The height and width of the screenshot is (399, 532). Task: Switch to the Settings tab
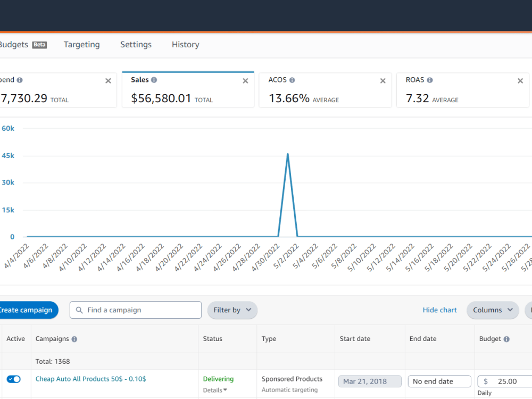click(x=136, y=45)
